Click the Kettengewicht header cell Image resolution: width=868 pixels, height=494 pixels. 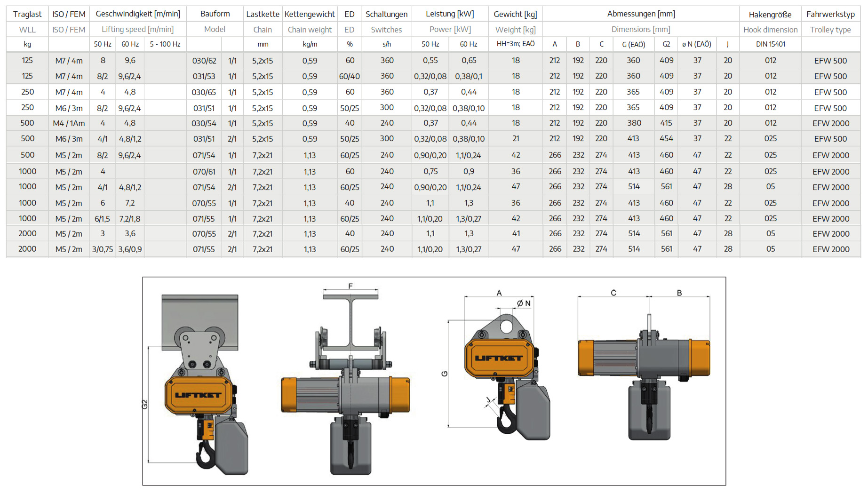310,14
